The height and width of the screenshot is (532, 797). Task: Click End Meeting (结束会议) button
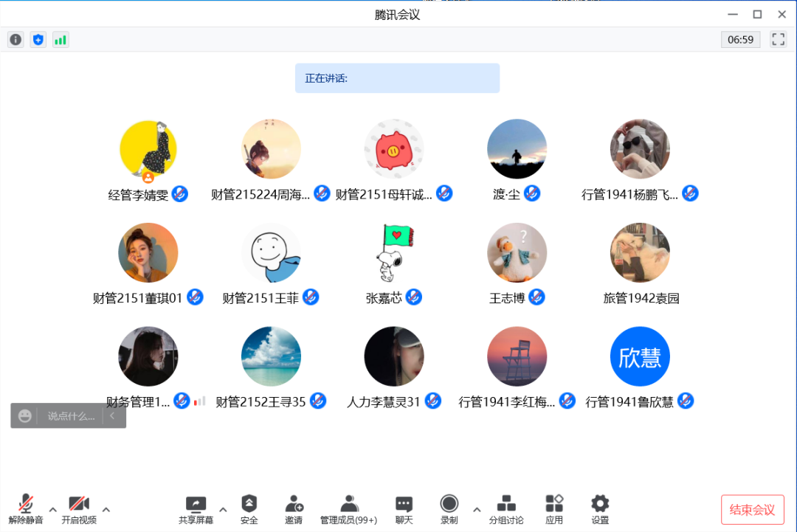tap(752, 510)
